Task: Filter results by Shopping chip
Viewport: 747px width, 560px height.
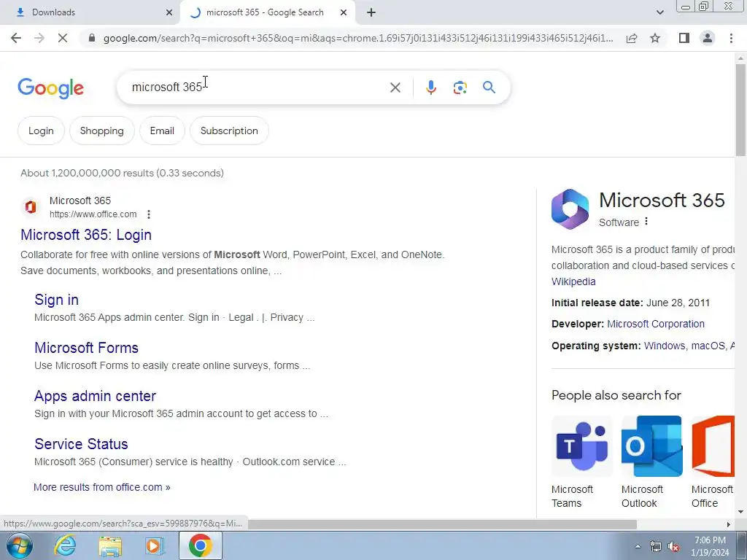Action: (102, 131)
